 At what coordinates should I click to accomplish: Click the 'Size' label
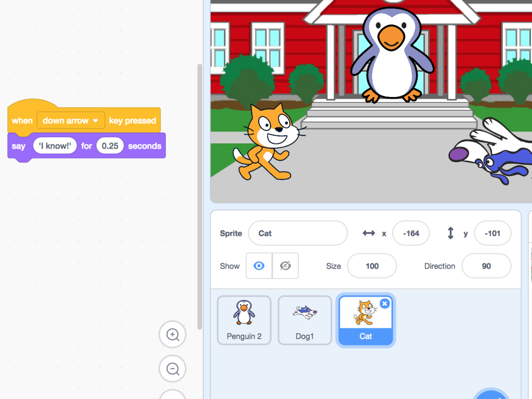point(333,266)
